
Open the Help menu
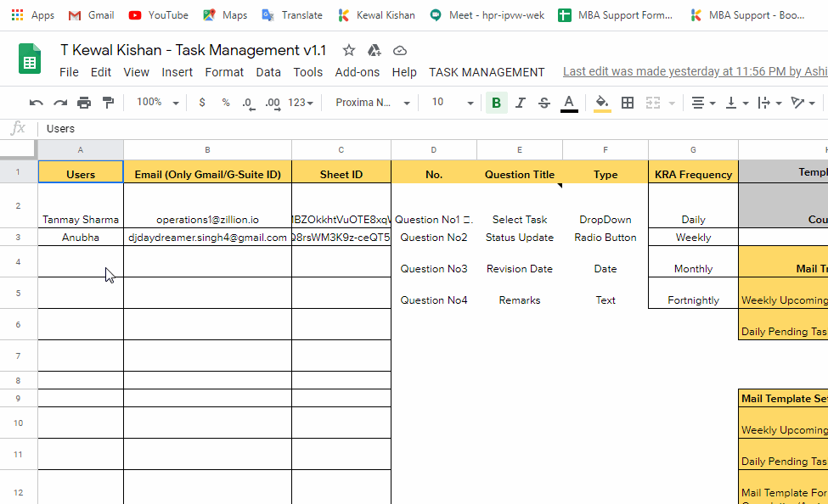[x=404, y=72]
